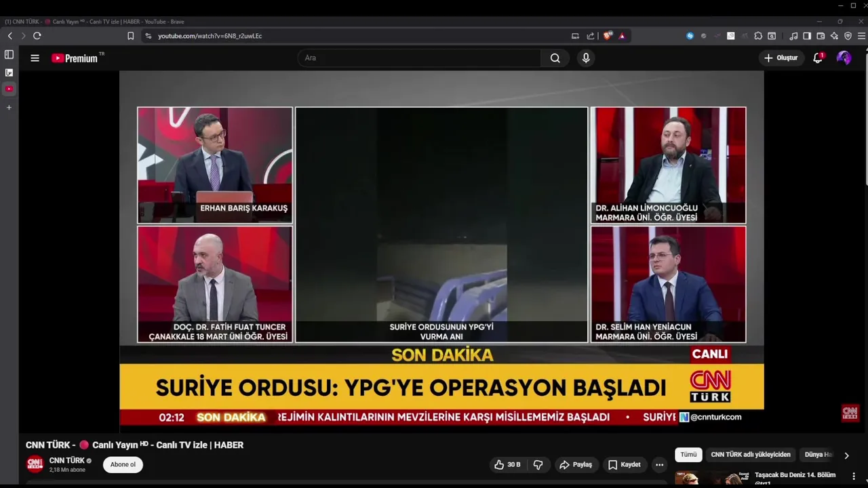Open Leo AI sparkle icon

834,36
